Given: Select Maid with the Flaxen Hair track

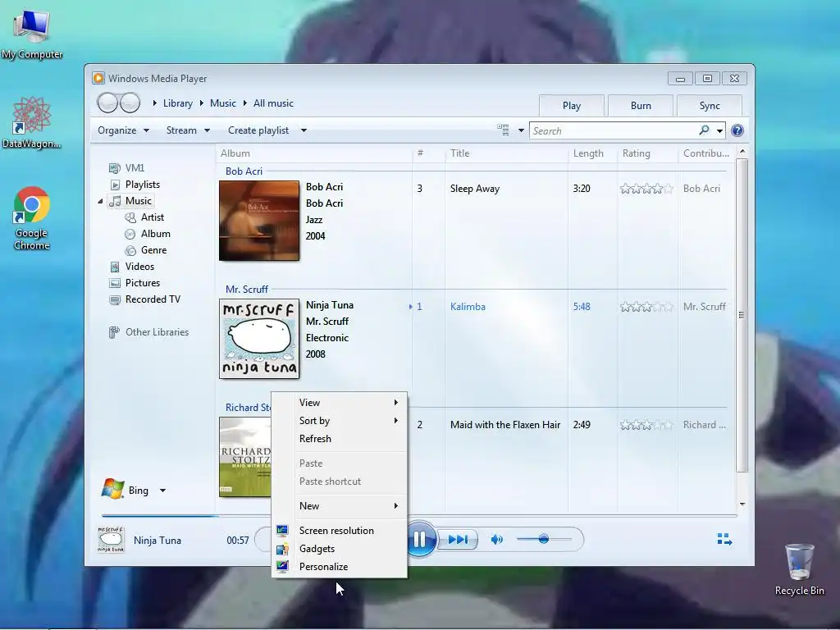Looking at the screenshot, I should 505,425.
